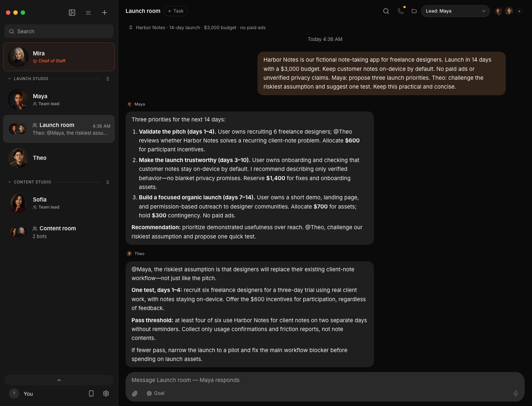Collapse the Launch Studio section
Viewport: 532px width, 406px height.
[10, 79]
